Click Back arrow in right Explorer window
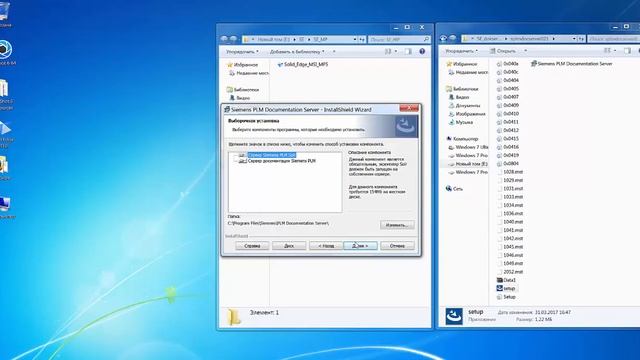Screen dimensions: 640x360 click(x=444, y=38)
